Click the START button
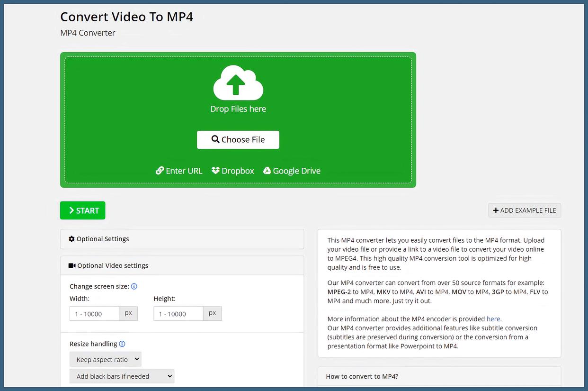 pos(82,210)
